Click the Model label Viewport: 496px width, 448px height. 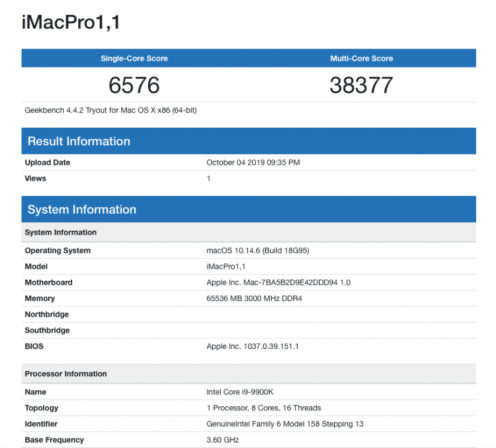click(36, 266)
